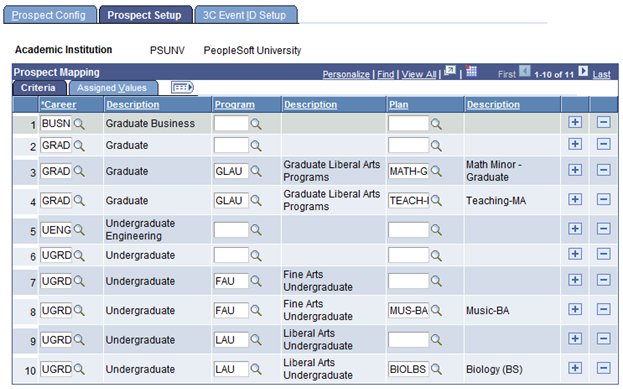
Task: Open plan lookup beside TEACH-MA
Action: click(x=436, y=200)
